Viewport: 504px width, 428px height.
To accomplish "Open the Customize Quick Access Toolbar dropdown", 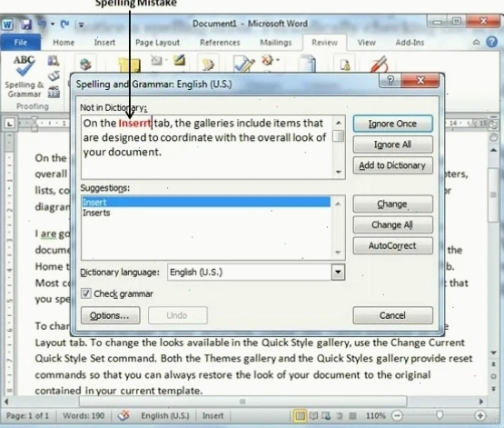I will [82, 25].
